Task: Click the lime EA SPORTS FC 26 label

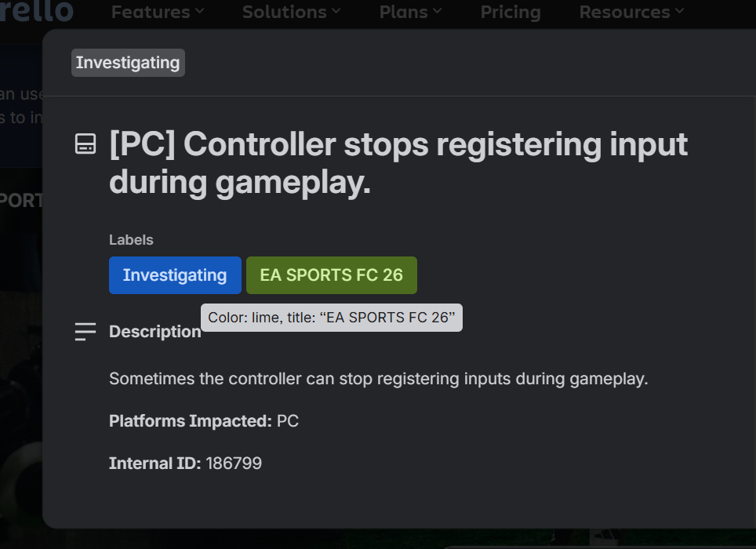Action: (331, 275)
